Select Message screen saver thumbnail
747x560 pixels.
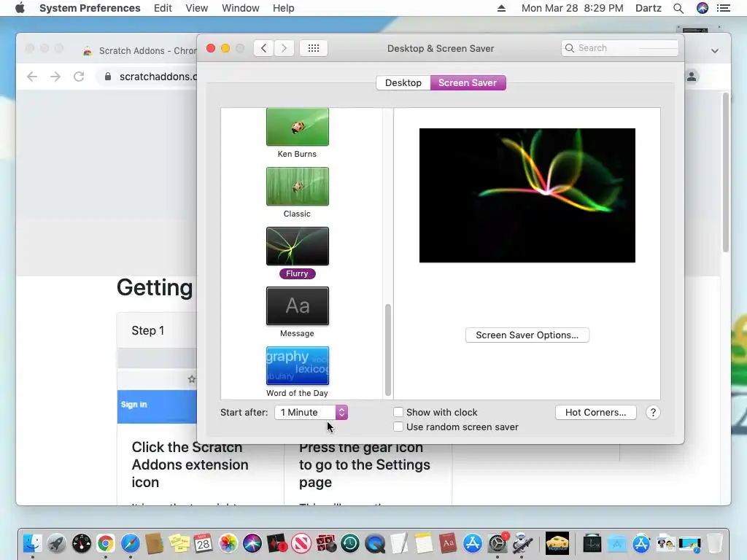tap(298, 306)
